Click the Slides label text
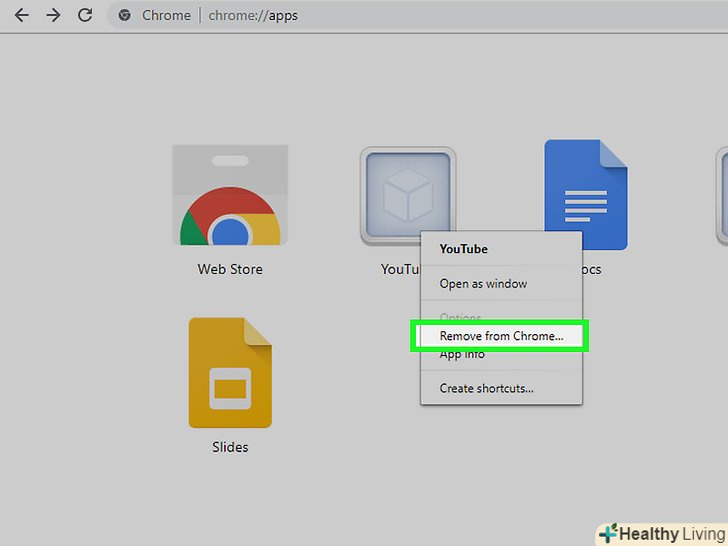728x546 pixels. coord(230,447)
